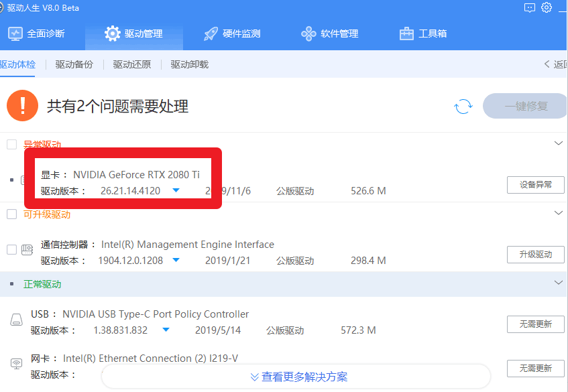Screen dimensions: 568x392
Task: Click the 返回 back link
Action: point(556,64)
